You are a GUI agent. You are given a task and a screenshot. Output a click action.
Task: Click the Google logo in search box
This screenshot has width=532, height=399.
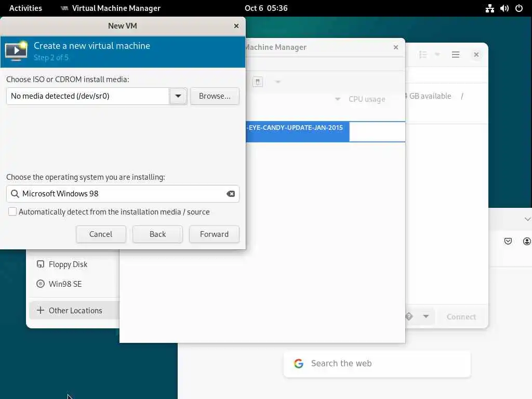tap(299, 363)
